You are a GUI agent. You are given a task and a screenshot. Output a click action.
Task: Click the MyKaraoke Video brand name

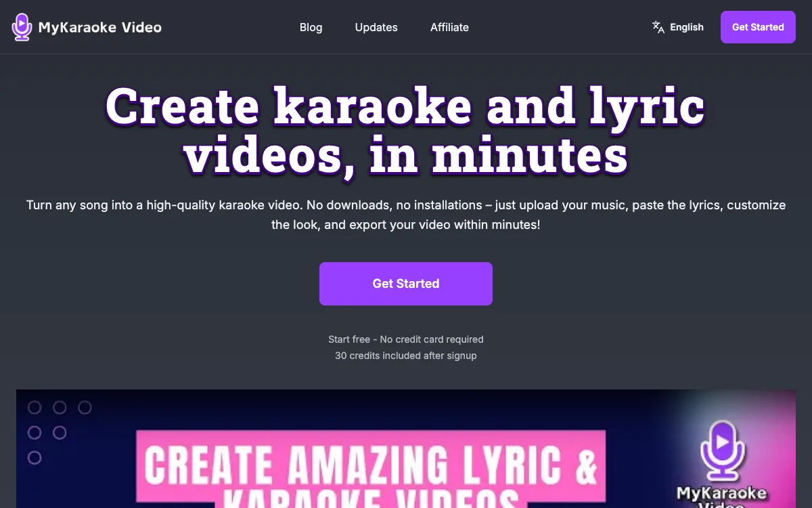point(100,28)
